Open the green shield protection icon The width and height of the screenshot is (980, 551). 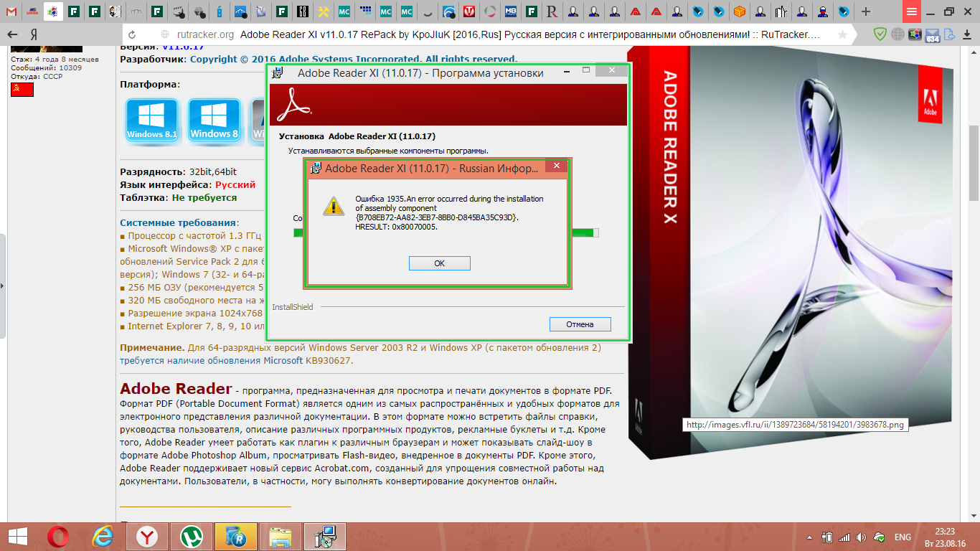point(880,34)
